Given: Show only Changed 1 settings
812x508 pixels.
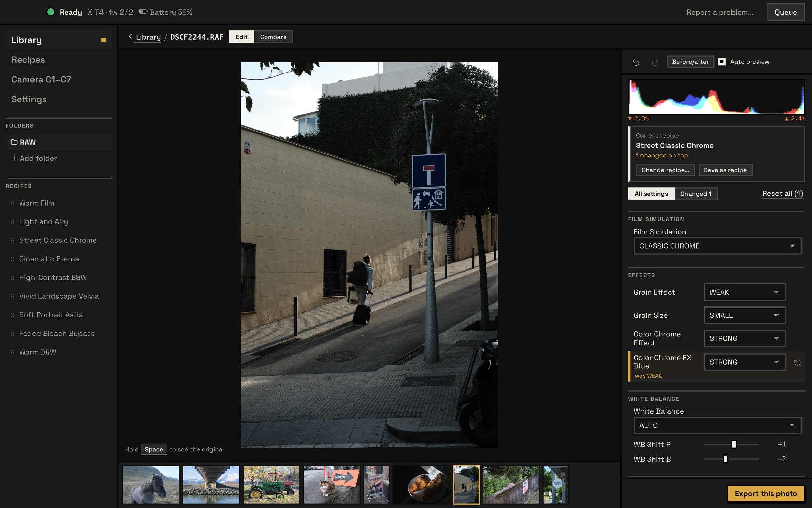Looking at the screenshot, I should pyautogui.click(x=696, y=194).
